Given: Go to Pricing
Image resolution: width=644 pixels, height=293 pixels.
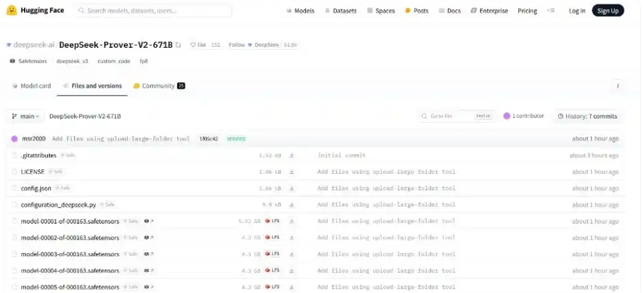Looking at the screenshot, I should pos(527,11).
